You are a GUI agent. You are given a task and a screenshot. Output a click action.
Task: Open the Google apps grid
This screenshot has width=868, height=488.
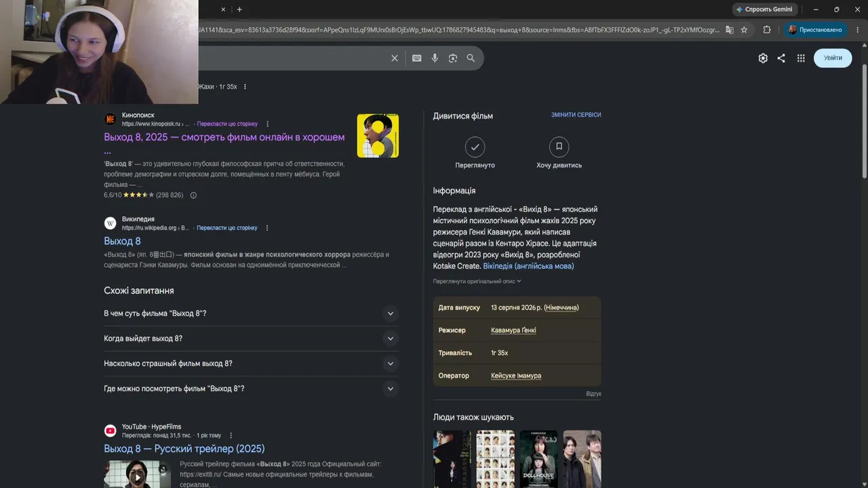[801, 58]
